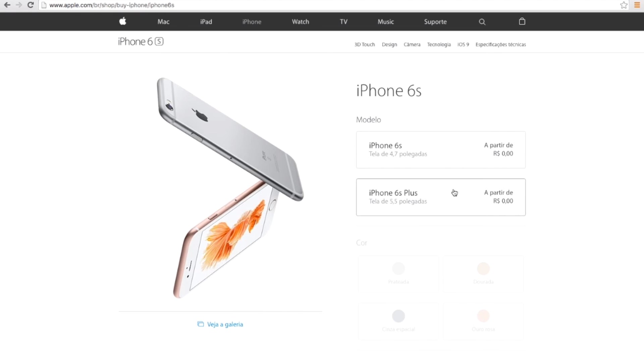This screenshot has height=362, width=644.
Task: Click the browser back arrow
Action: 7,5
